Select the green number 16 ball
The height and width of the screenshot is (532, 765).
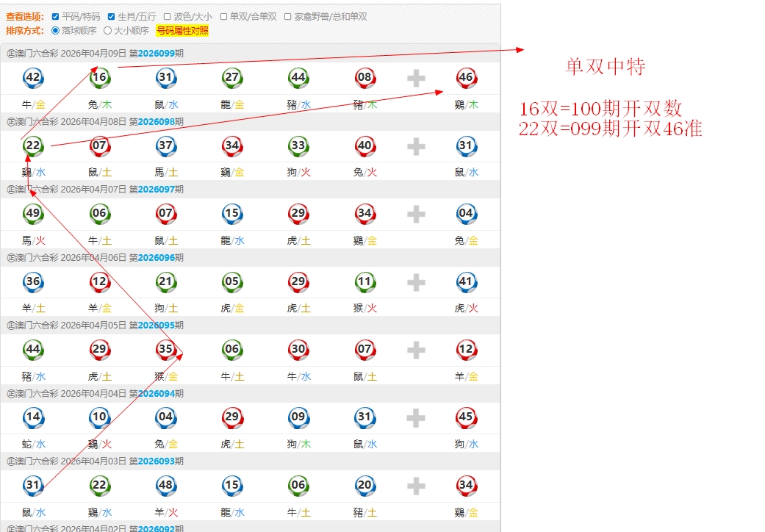coord(100,78)
